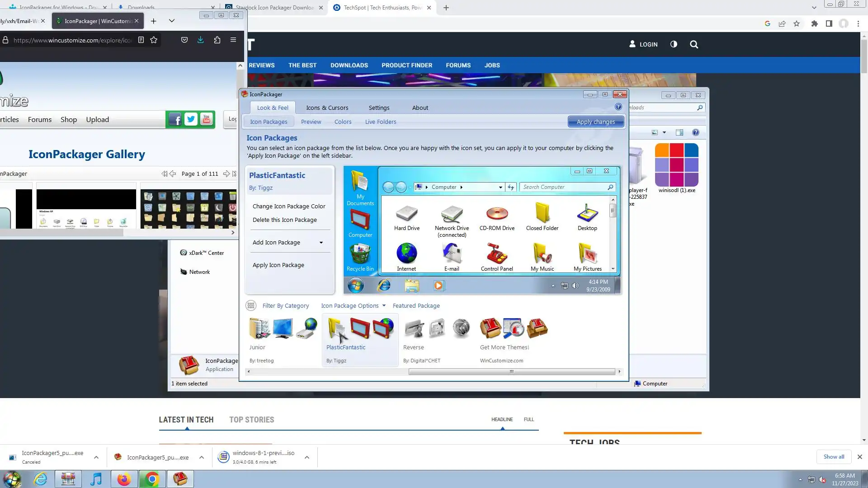Open the Icon Package Options dropdown
This screenshot has width=868, height=488.
tap(353, 306)
